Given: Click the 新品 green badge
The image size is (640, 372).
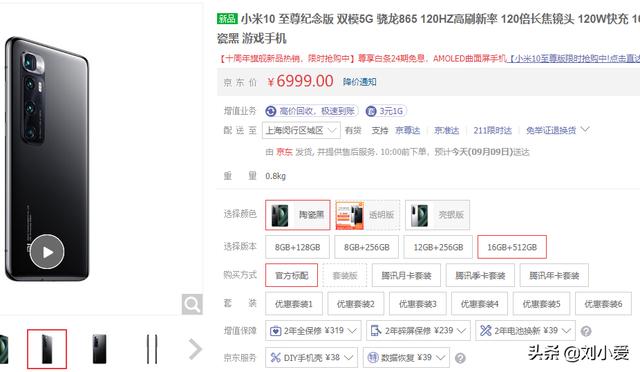Looking at the screenshot, I should pyautogui.click(x=227, y=18).
